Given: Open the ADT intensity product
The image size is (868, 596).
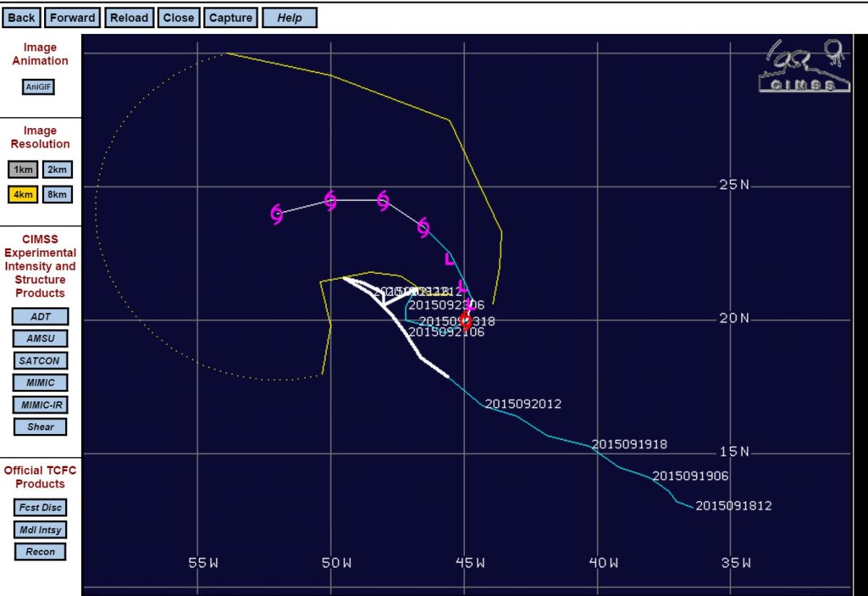Looking at the screenshot, I should click(41, 317).
